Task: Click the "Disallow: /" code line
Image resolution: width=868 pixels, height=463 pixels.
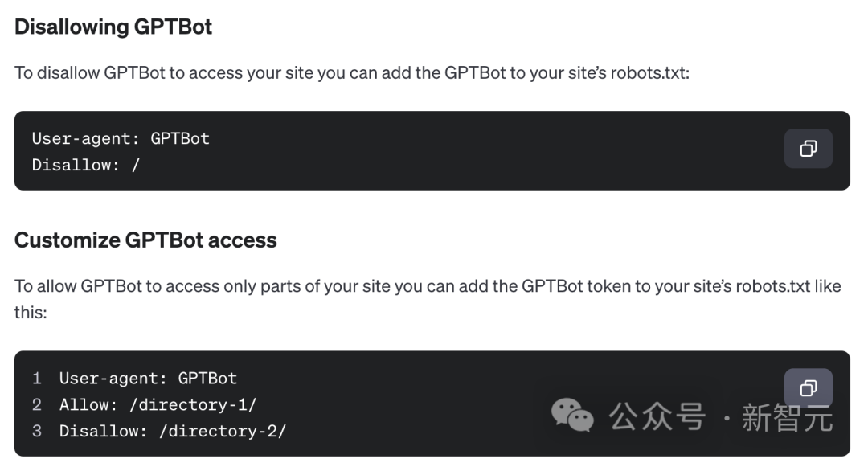Action: (x=86, y=165)
